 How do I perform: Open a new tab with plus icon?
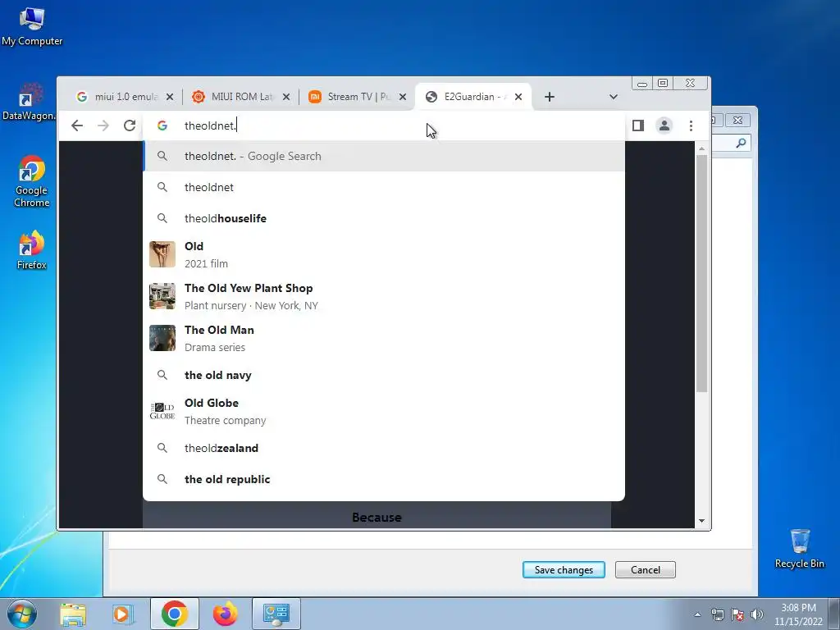click(x=549, y=97)
